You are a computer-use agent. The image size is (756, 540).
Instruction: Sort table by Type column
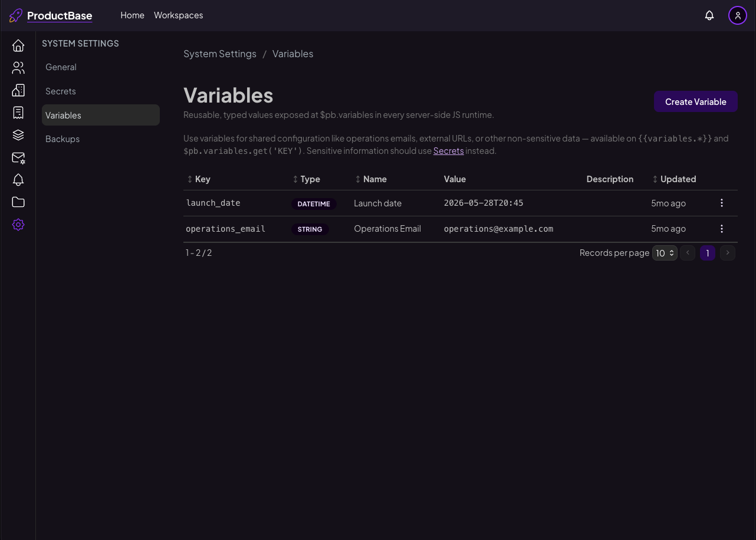pos(306,179)
